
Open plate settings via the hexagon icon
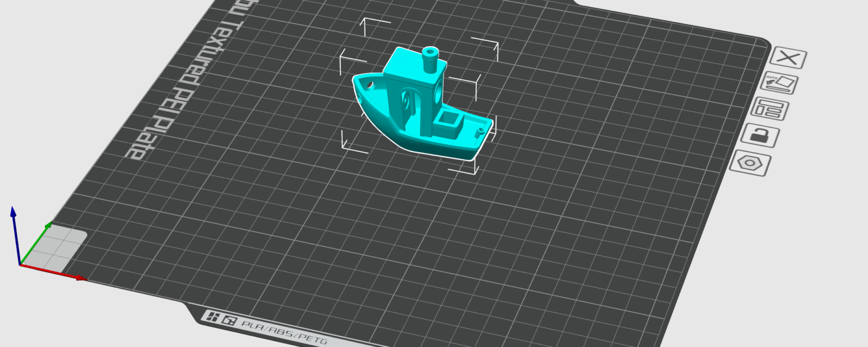(x=750, y=163)
